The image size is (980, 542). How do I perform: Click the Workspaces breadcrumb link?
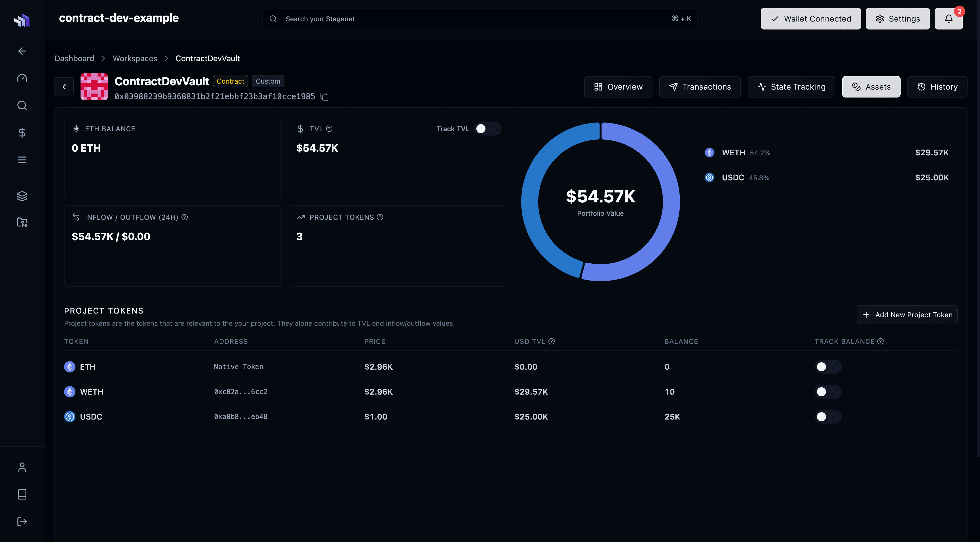[135, 59]
